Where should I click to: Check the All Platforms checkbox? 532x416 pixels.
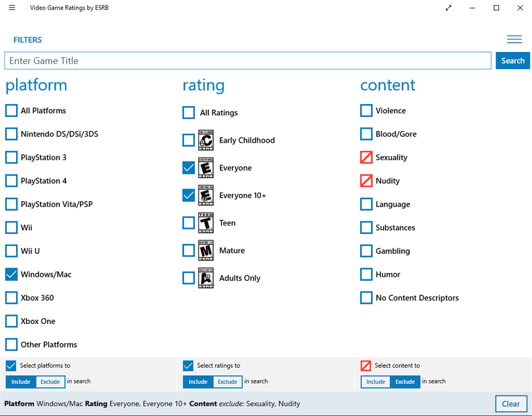tap(11, 110)
